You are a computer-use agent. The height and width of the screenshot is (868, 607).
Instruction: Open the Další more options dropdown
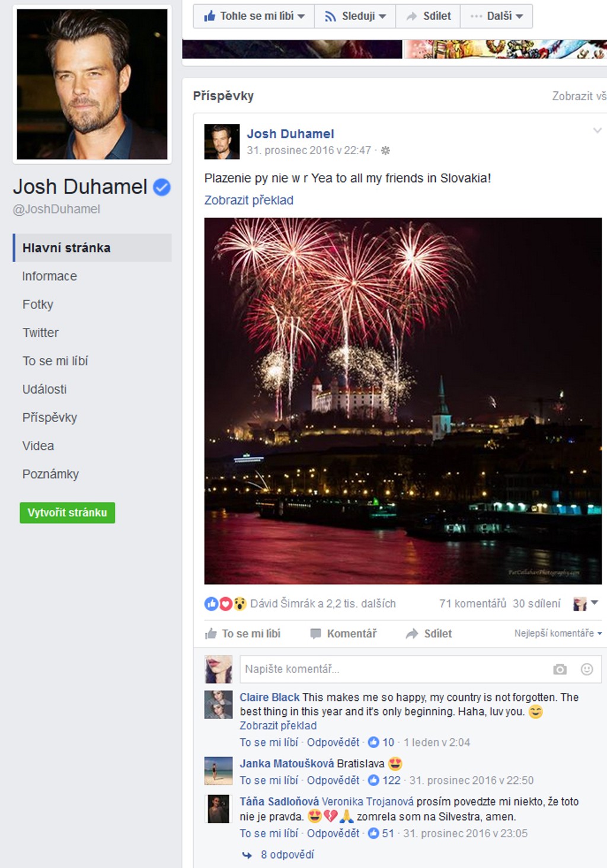[496, 16]
